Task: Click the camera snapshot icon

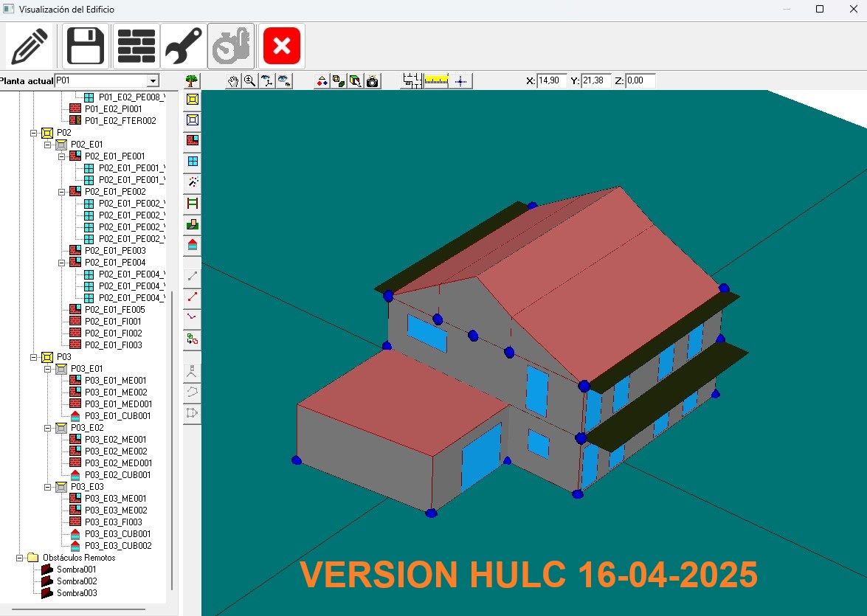Action: pyautogui.click(x=373, y=81)
